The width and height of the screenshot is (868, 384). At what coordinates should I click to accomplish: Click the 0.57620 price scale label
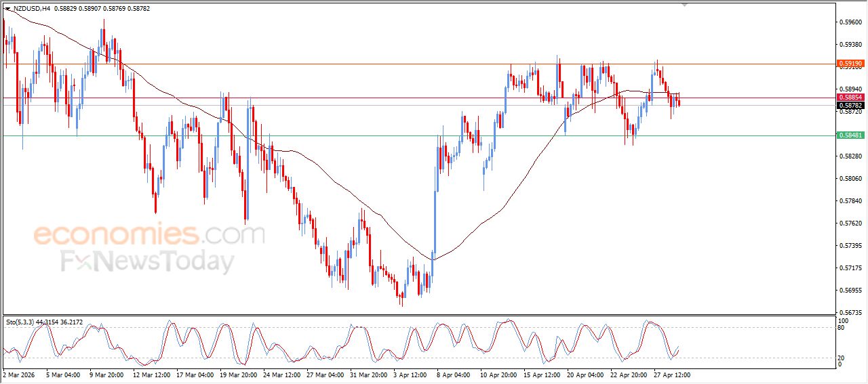tap(850, 223)
